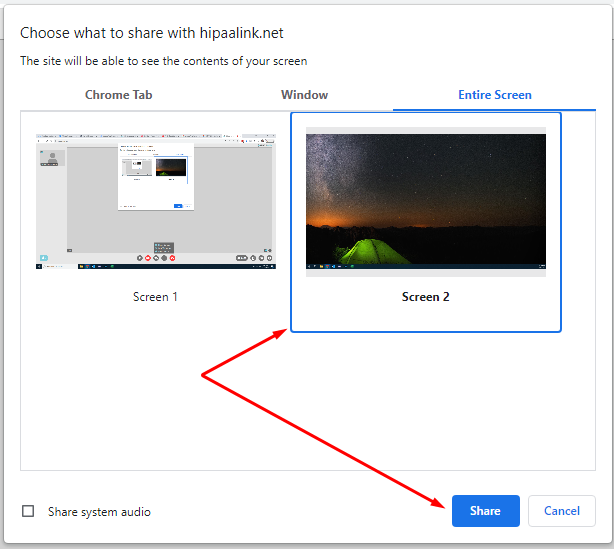This screenshot has width=614, height=549.
Task: Select the Entire Screen tab
Action: (x=494, y=95)
